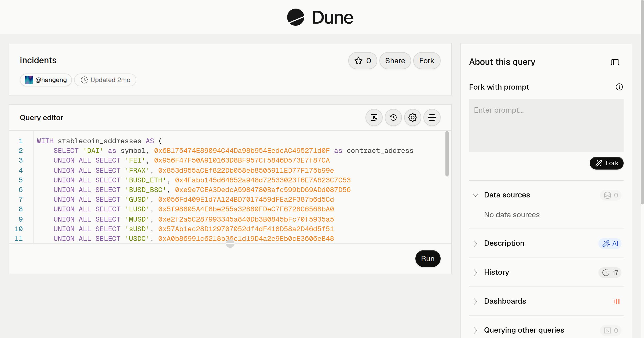Click the Dashboards bar chart icon
This screenshot has height=338, width=644.
[x=617, y=302]
